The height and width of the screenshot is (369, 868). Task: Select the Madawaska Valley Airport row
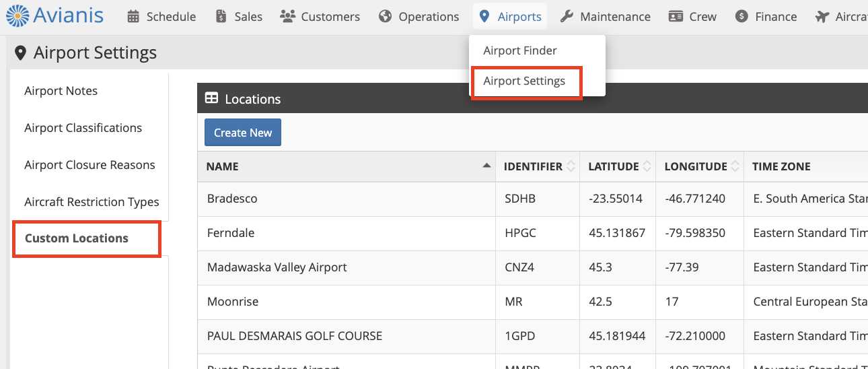tap(277, 267)
